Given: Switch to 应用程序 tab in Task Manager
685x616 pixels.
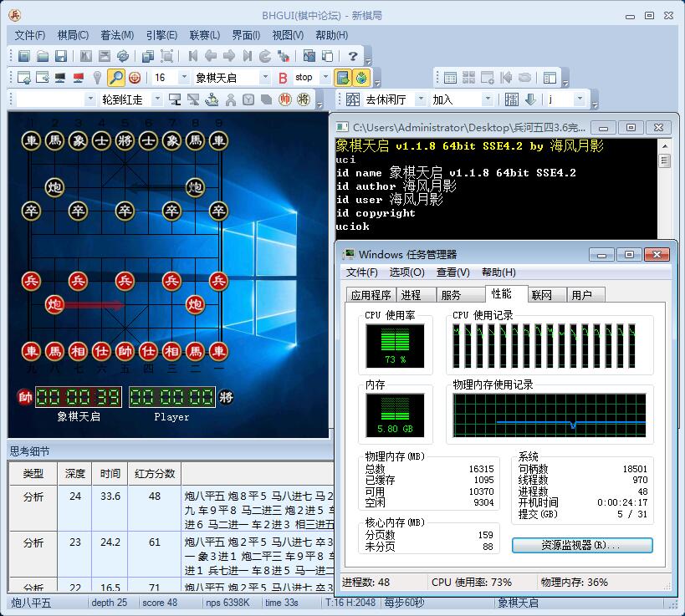Looking at the screenshot, I should click(371, 295).
